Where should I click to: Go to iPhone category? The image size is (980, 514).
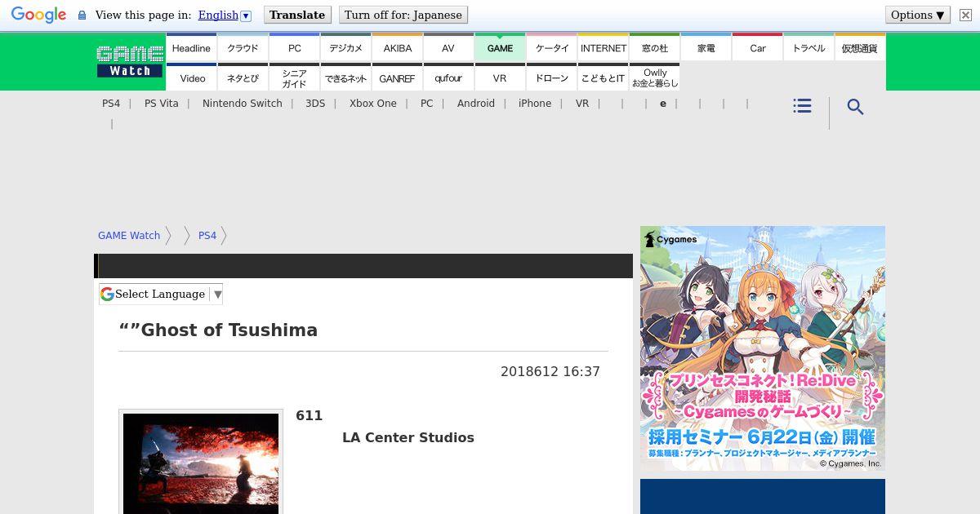coord(535,104)
